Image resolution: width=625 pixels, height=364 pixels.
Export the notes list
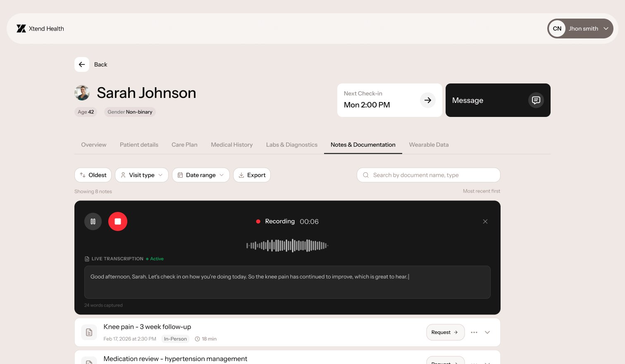(252, 175)
